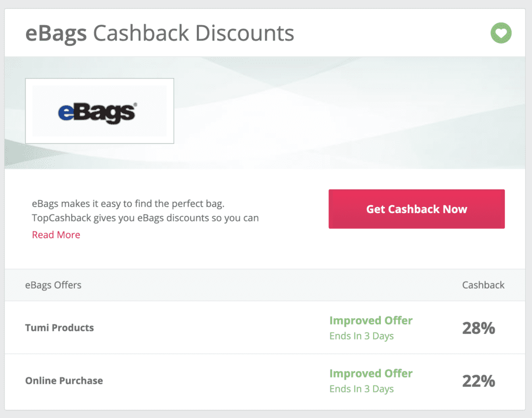Click the Ends In 3 Days notice for Online Purchase
The image size is (532, 418).
pos(362,389)
